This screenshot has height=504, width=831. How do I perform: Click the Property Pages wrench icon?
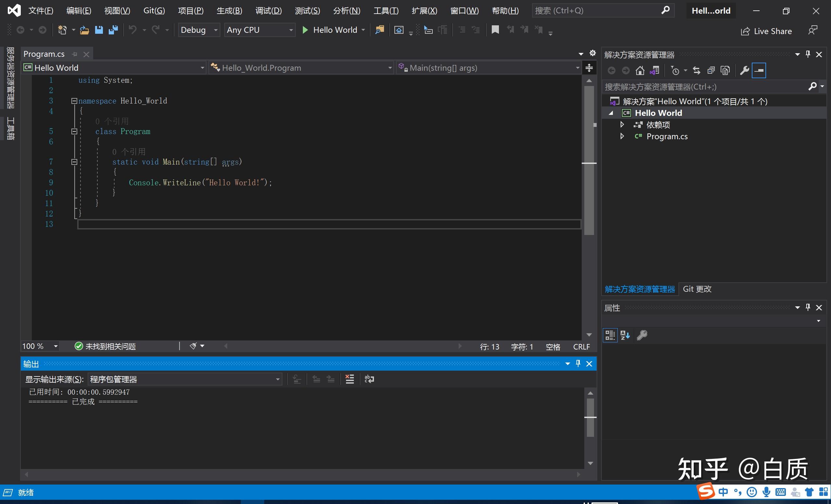(x=642, y=335)
